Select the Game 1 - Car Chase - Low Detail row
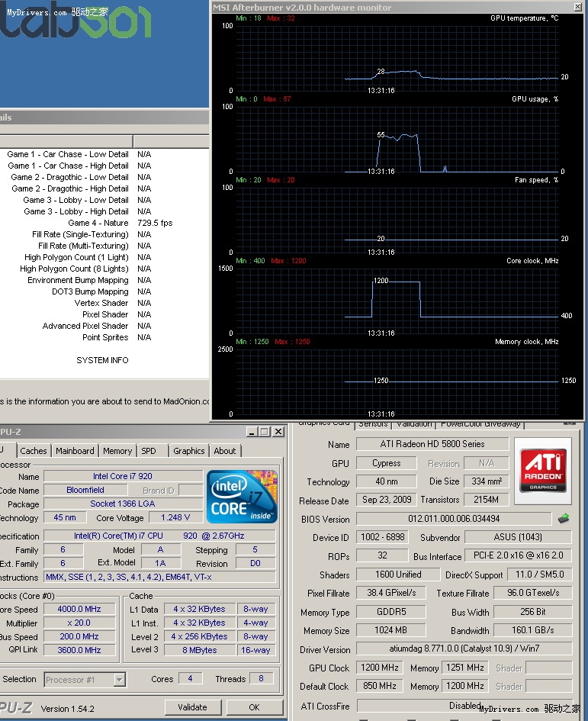 pos(104,154)
